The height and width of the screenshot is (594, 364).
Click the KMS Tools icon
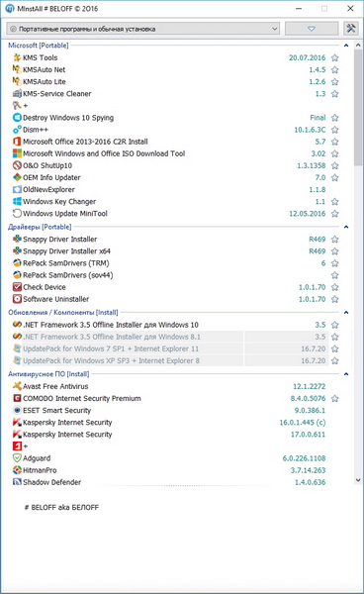pos(17,57)
